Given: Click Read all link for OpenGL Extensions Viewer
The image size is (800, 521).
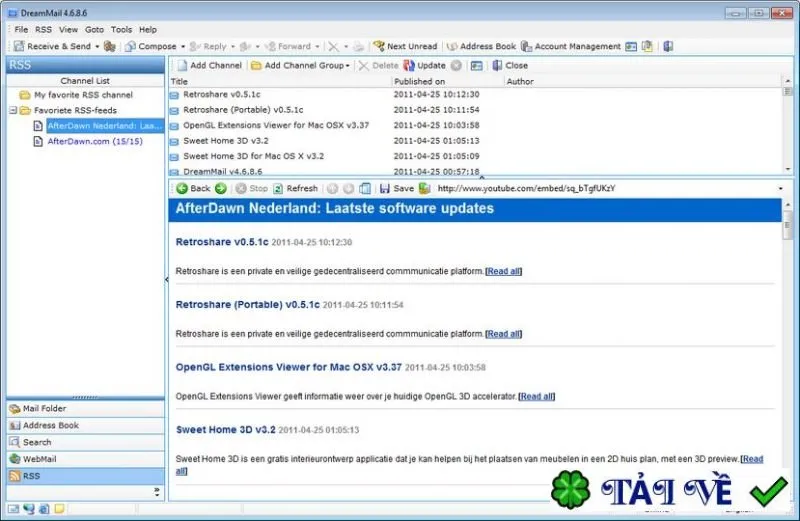Looking at the screenshot, I should pos(536,396).
